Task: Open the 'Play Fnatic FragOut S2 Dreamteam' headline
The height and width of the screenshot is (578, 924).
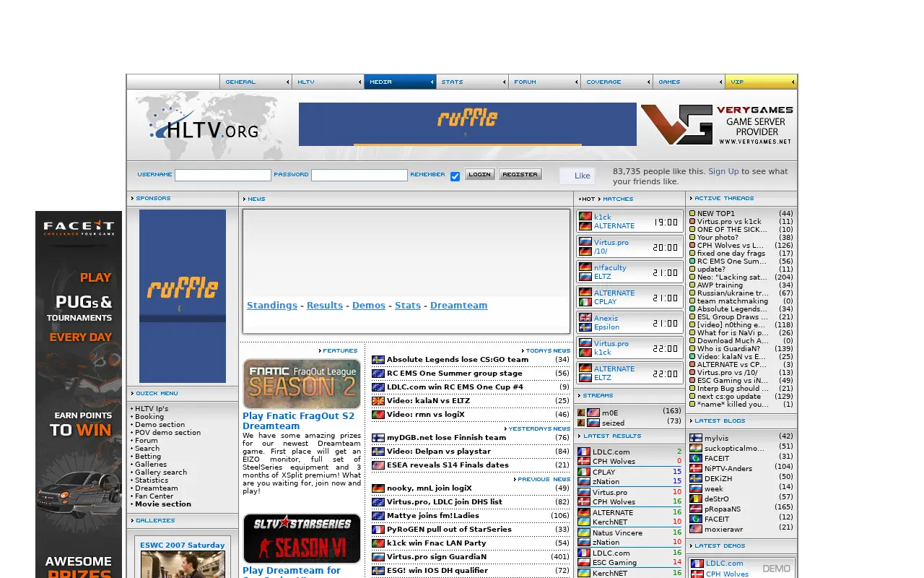Action: click(299, 421)
